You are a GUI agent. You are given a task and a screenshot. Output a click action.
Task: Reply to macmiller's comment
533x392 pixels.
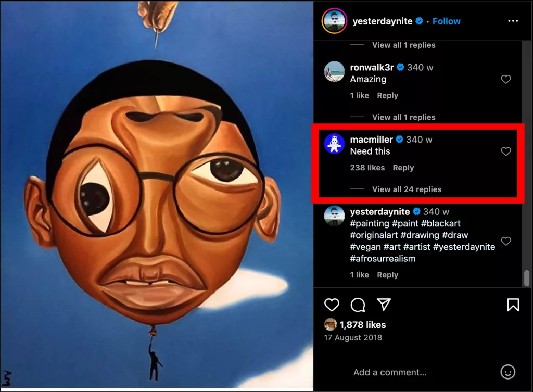(403, 168)
